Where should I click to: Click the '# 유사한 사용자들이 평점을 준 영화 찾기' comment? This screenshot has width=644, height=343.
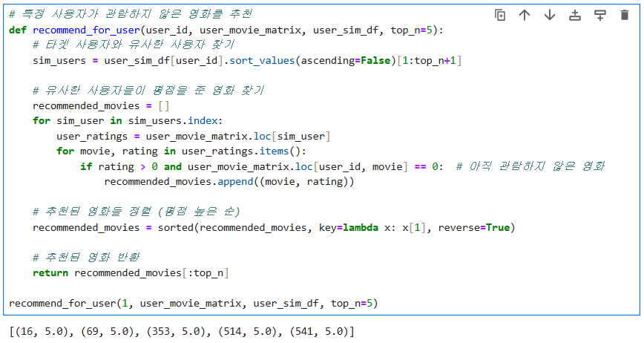148,91
